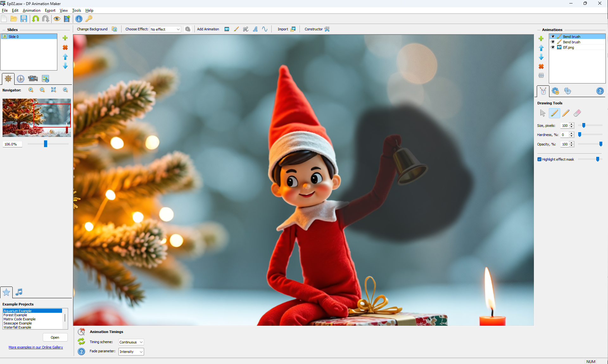Delete selected animation with red X

point(541,66)
